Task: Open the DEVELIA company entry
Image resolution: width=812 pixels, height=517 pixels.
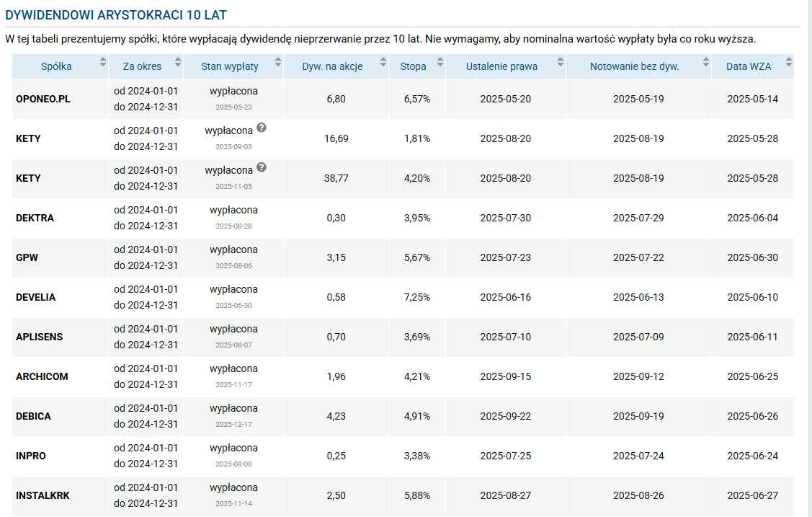Action: point(36,297)
